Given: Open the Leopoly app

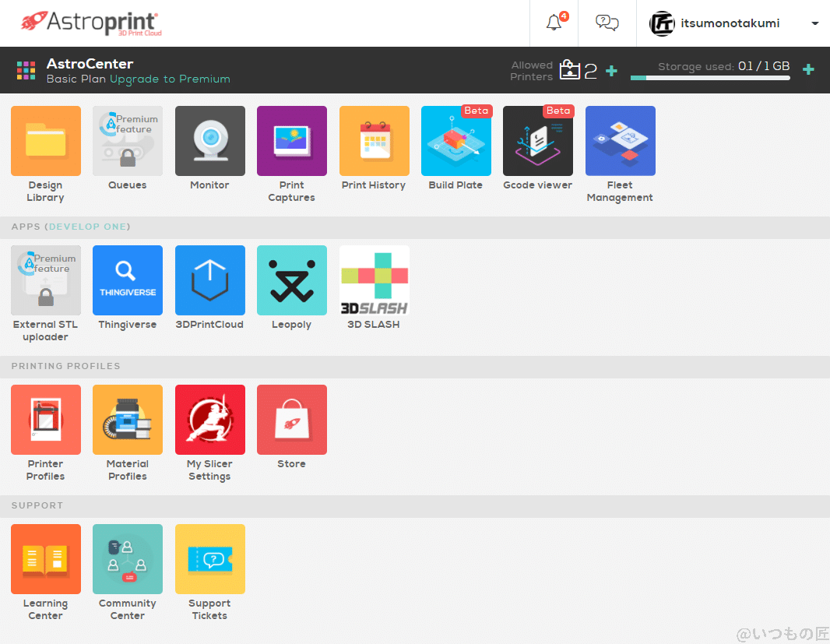Looking at the screenshot, I should [x=292, y=280].
